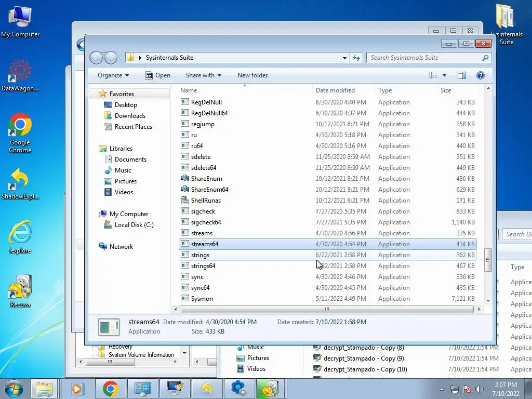Open the Sysinternals Suite desktop folder
Image resolution: width=532 pixels, height=399 pixels.
pos(506,24)
